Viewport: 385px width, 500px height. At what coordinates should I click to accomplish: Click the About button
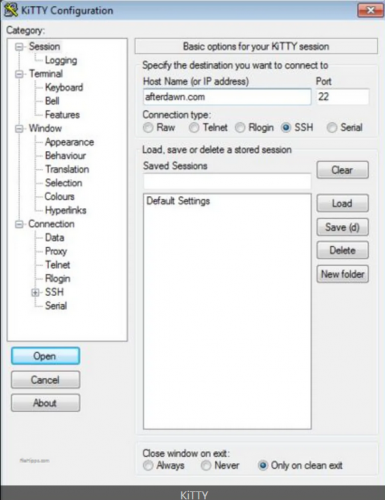coord(45,403)
